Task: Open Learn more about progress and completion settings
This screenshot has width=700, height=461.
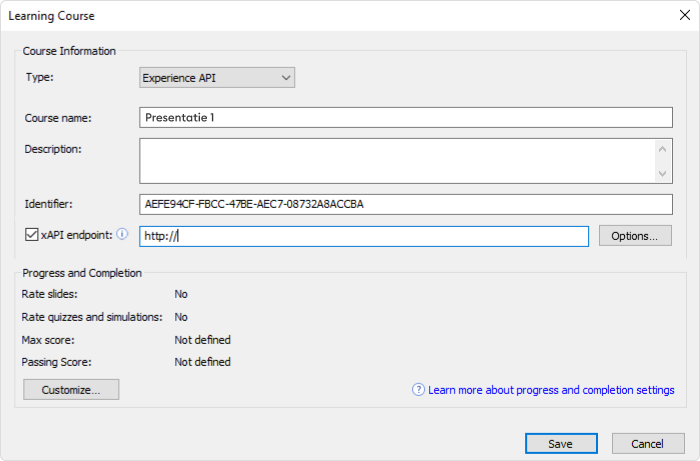Action: 551,390
